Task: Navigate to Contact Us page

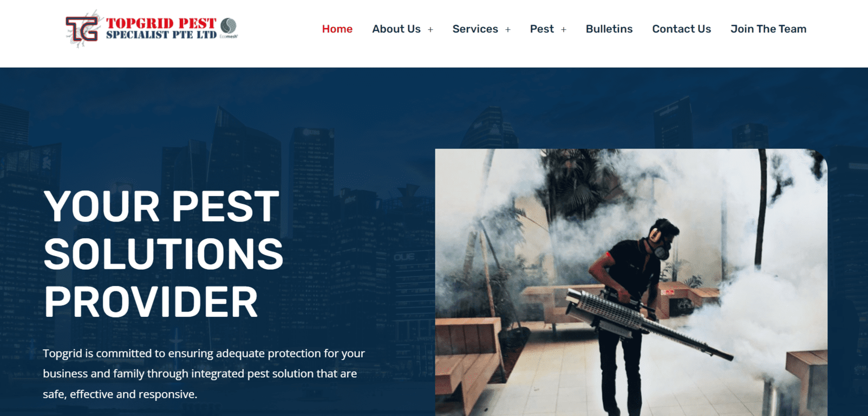Action: click(682, 29)
